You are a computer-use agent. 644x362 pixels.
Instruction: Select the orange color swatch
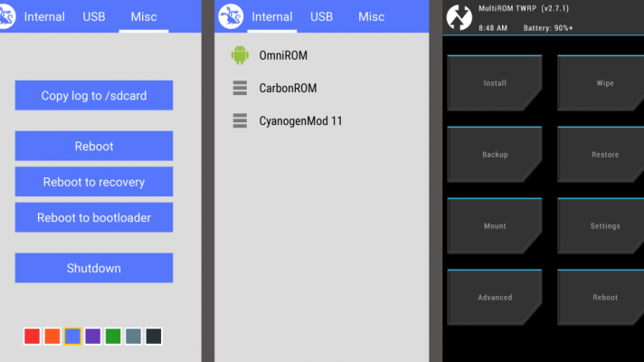pyautogui.click(x=52, y=336)
